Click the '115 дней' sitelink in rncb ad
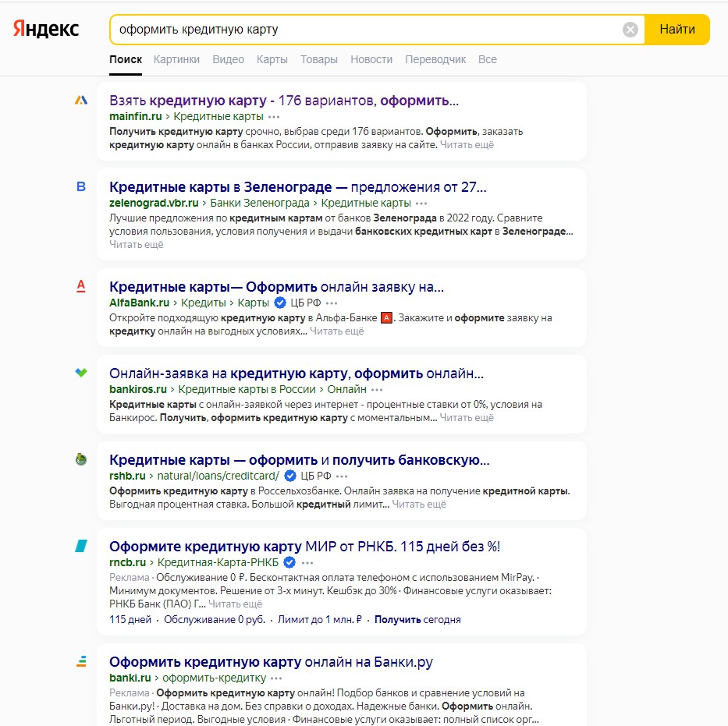The image size is (728, 726). pyautogui.click(x=130, y=620)
